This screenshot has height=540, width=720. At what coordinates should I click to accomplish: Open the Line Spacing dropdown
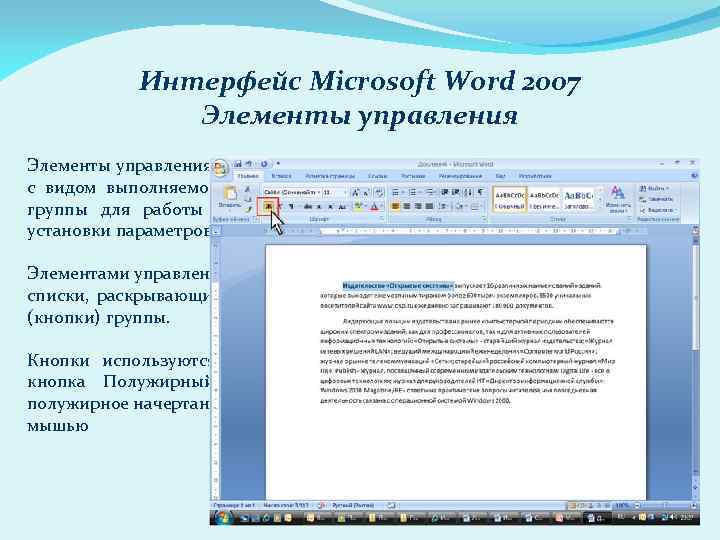click(443, 207)
